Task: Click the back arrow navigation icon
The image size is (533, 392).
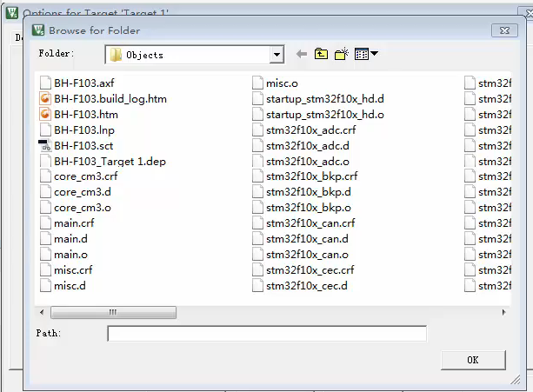Action: click(302, 54)
